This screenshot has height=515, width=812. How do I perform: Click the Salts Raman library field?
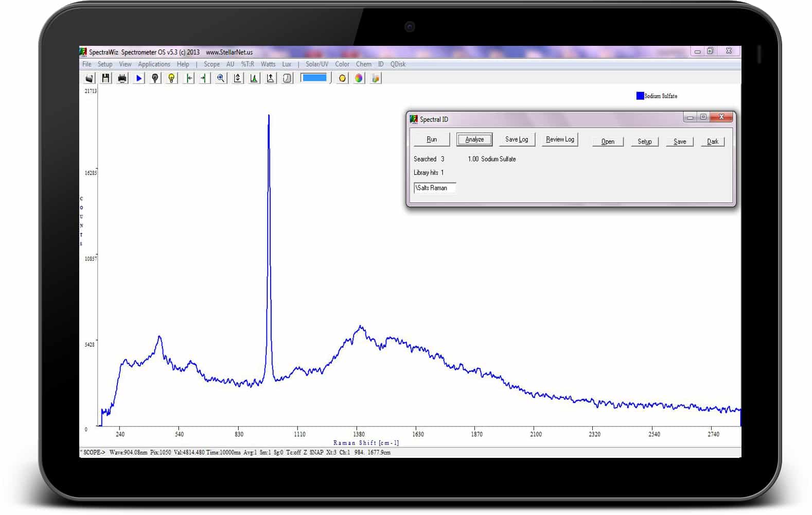click(435, 188)
